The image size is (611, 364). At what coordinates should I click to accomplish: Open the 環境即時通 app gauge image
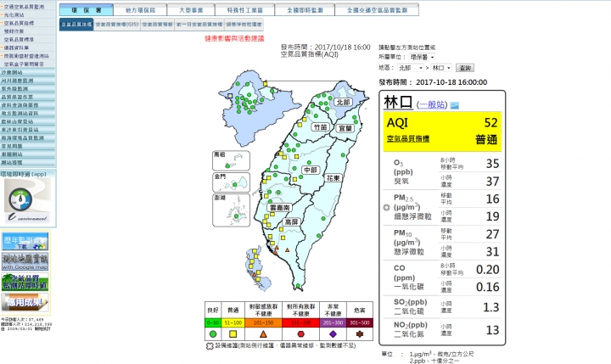[27, 201]
